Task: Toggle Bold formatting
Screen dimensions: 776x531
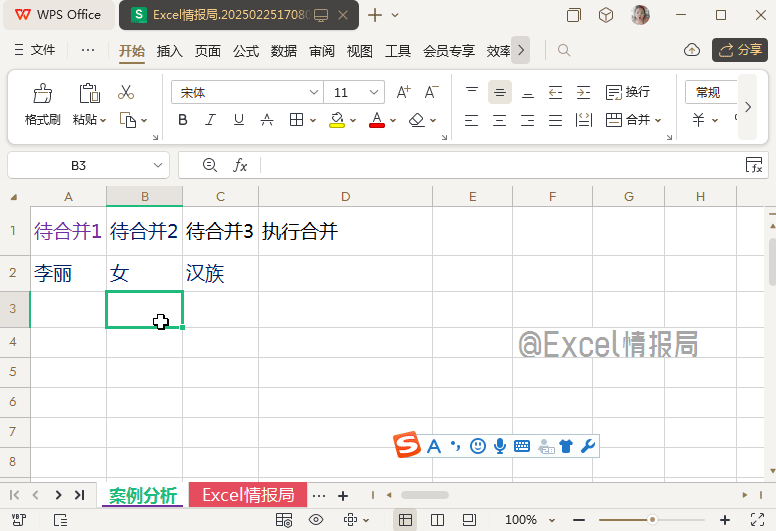Action: (x=182, y=120)
